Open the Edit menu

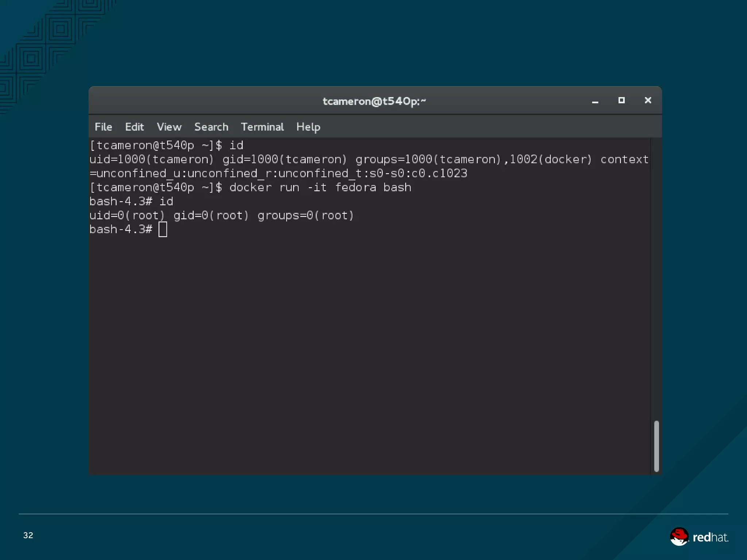click(134, 127)
